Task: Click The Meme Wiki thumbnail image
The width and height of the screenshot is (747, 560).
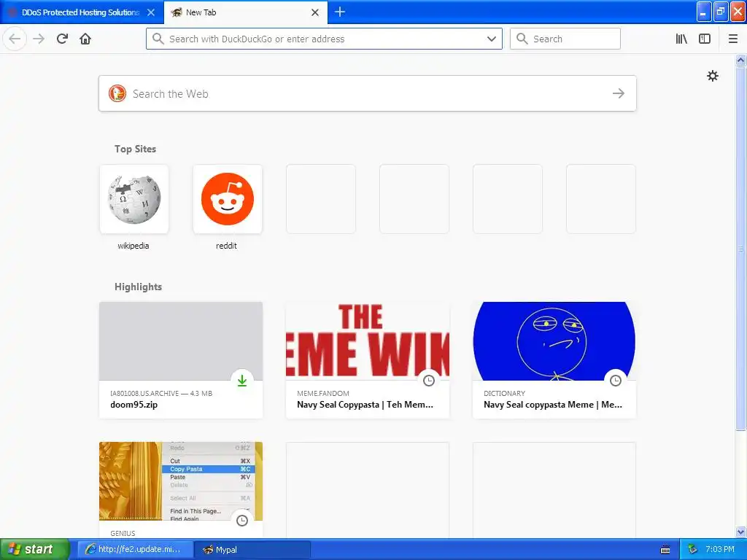Action: 368,341
